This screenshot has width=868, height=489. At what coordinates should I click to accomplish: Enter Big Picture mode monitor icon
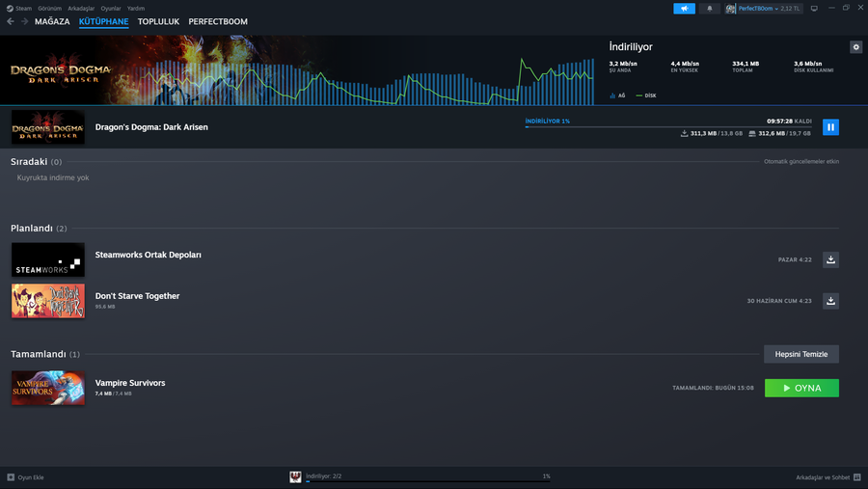click(814, 9)
